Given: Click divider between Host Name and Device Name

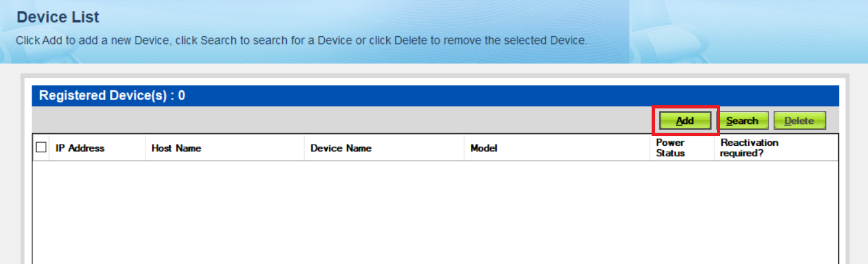Looking at the screenshot, I should [x=304, y=148].
